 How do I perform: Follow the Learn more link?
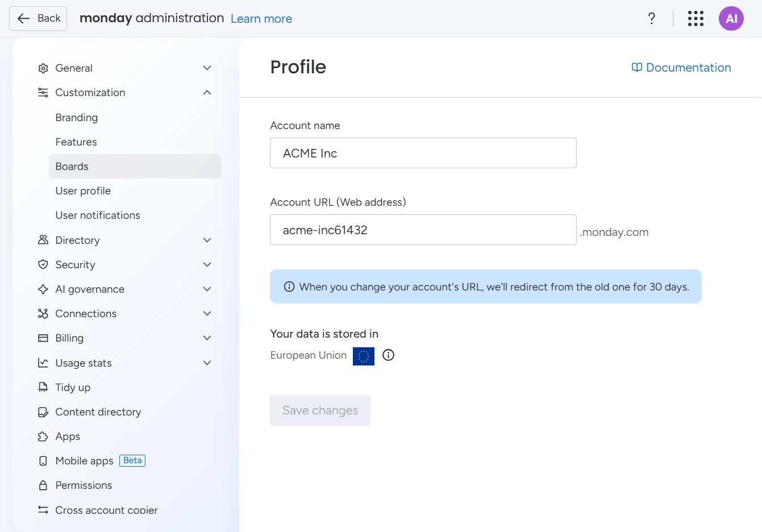(261, 19)
